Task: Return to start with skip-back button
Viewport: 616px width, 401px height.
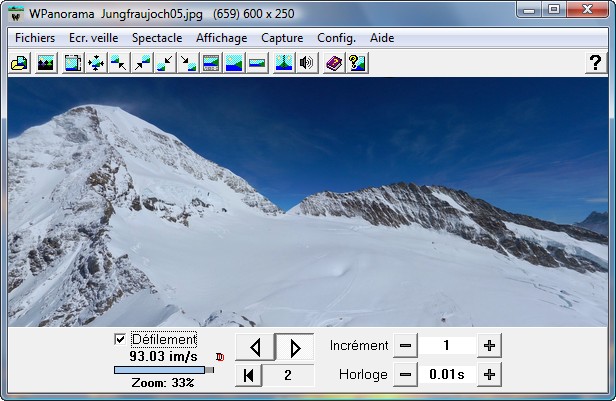Action: (248, 375)
